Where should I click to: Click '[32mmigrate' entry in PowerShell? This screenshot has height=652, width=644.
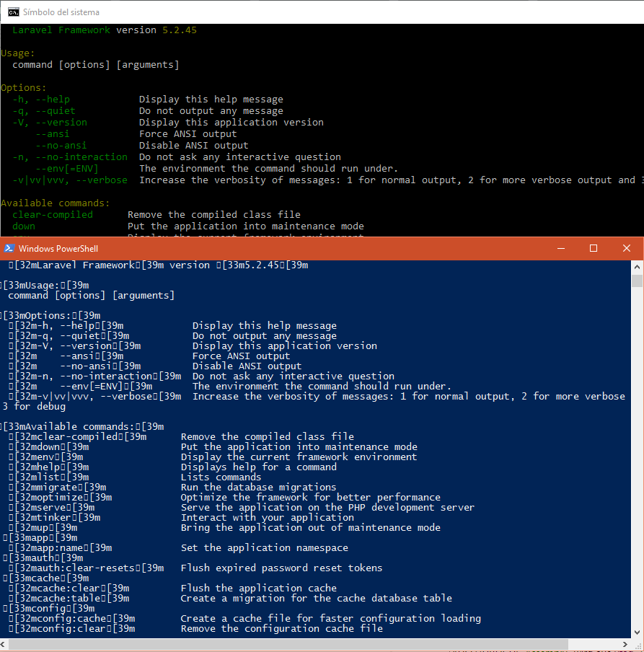[x=58, y=488]
